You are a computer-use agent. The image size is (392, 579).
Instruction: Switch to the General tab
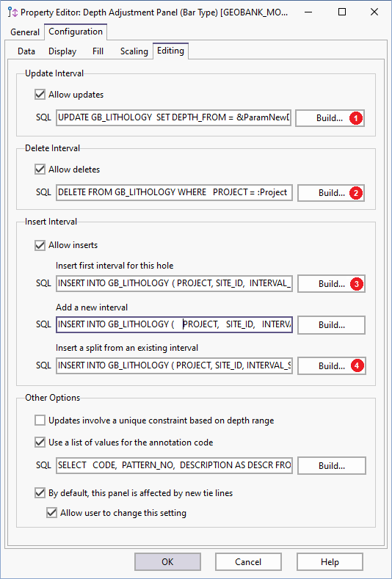coord(25,32)
